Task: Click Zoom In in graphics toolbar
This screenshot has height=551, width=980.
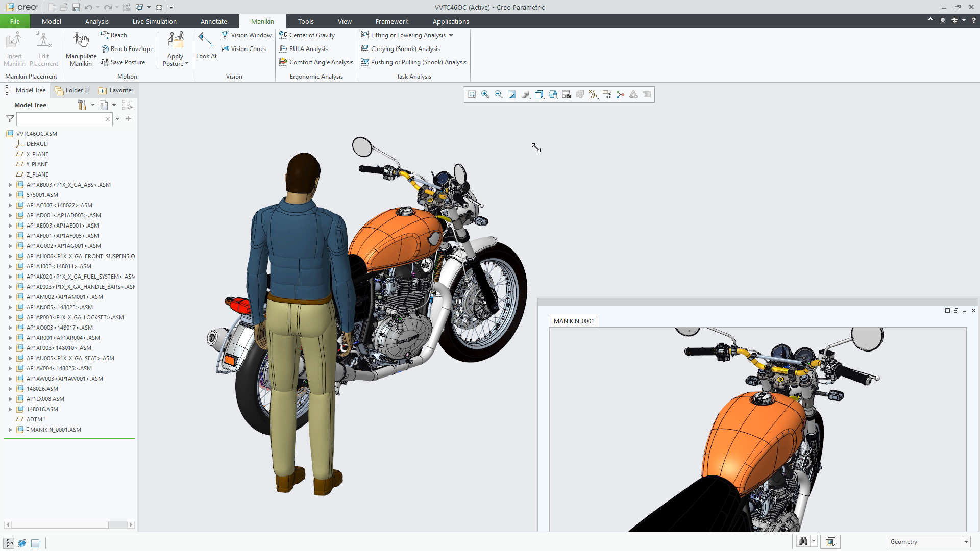Action: (485, 94)
